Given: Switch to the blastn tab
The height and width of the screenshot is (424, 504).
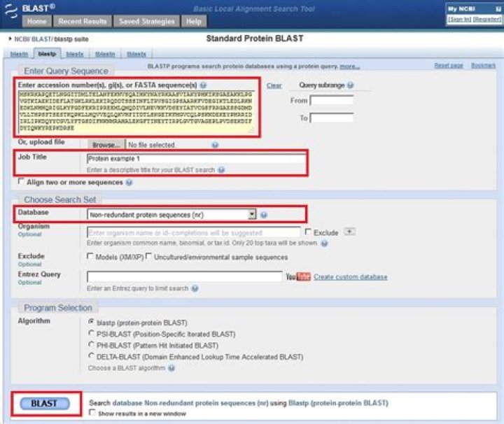Looking at the screenshot, I should [19, 54].
